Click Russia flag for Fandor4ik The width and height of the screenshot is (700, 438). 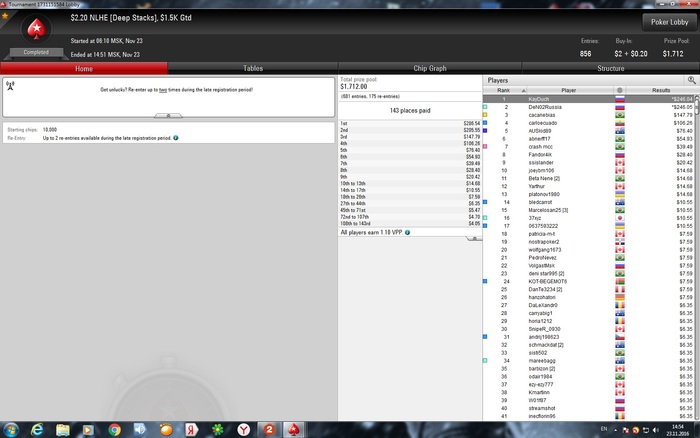[620, 154]
